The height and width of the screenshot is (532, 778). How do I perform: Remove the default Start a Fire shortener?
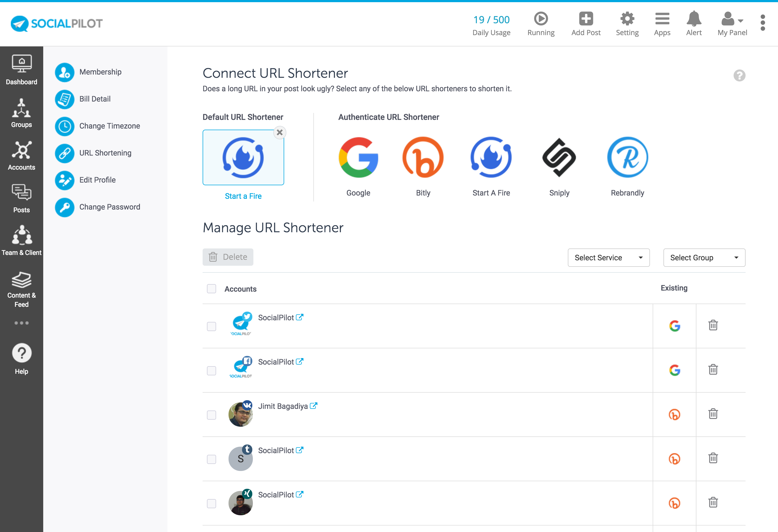tap(280, 133)
